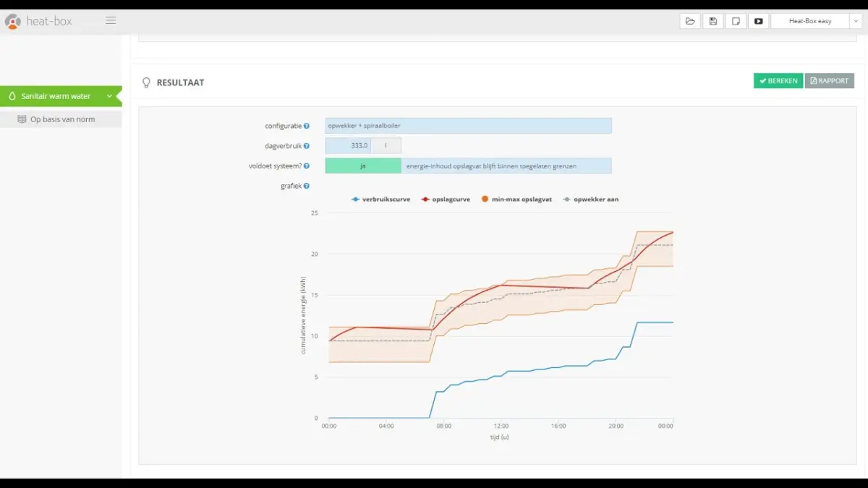
Task: Click the open folder icon in top toolbar
Action: click(690, 21)
